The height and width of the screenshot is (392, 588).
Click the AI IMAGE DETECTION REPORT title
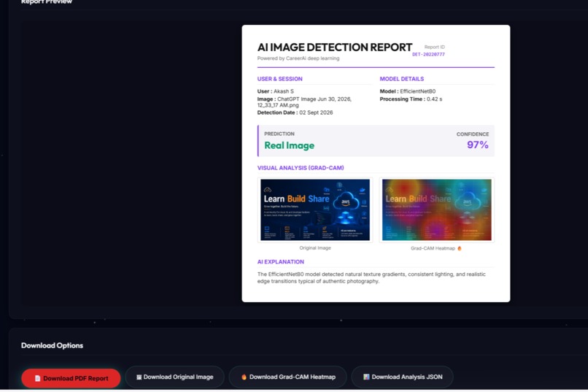tap(335, 47)
